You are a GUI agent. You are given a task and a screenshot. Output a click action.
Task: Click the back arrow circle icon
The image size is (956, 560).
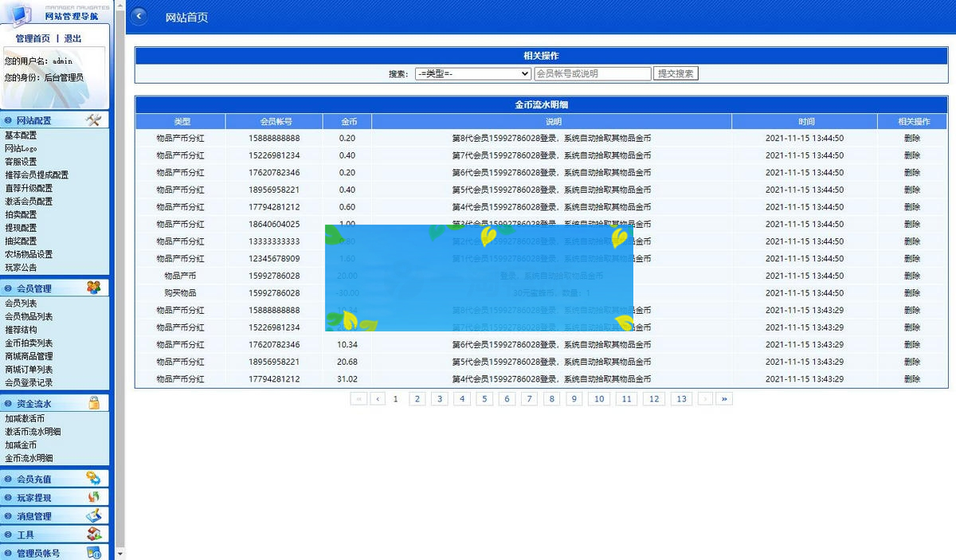[139, 17]
